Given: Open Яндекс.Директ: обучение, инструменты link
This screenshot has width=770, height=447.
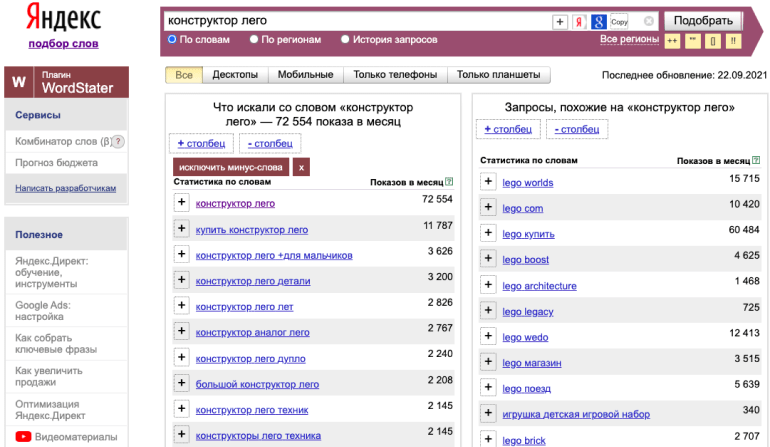Looking at the screenshot, I should point(52,273).
